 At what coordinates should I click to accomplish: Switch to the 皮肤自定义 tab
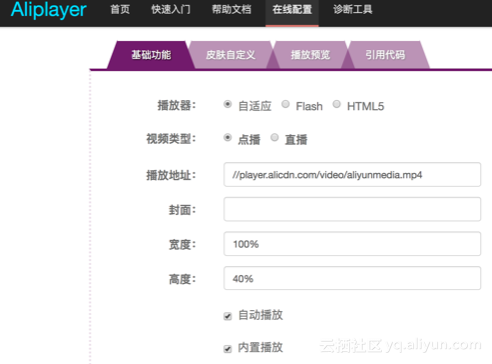point(230,55)
